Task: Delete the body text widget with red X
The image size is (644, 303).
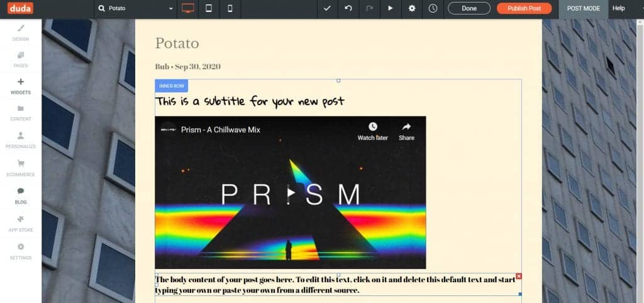Action: tap(519, 277)
